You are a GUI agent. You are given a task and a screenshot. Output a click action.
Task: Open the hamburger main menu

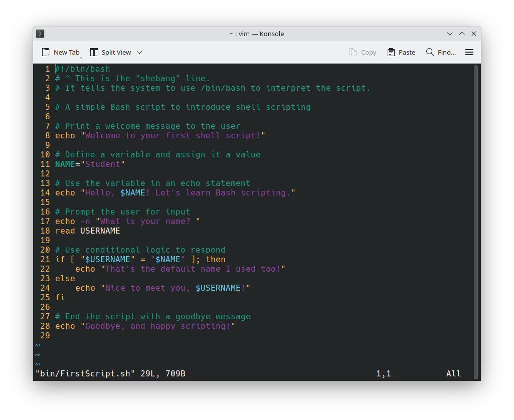(469, 52)
